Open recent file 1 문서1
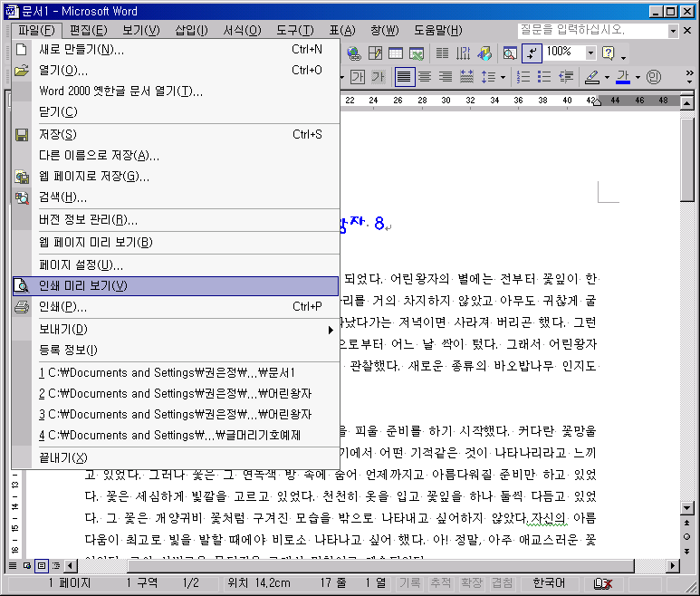 (x=177, y=373)
